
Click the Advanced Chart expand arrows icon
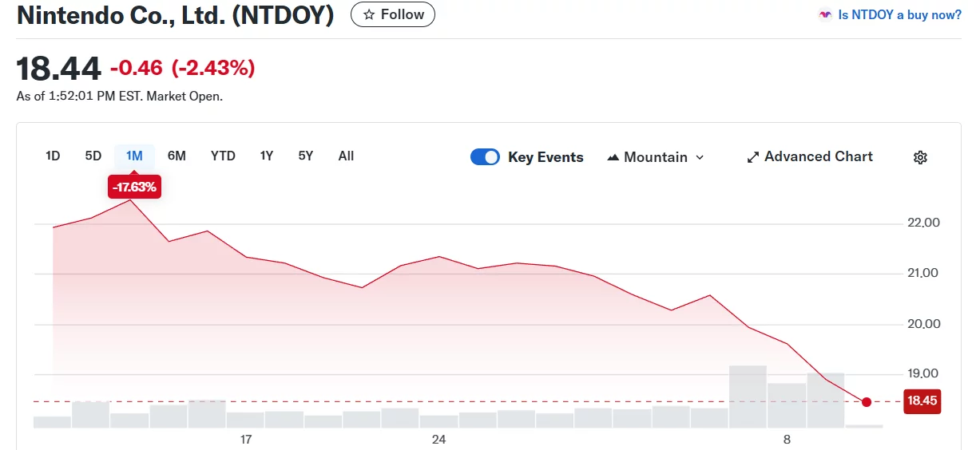752,157
